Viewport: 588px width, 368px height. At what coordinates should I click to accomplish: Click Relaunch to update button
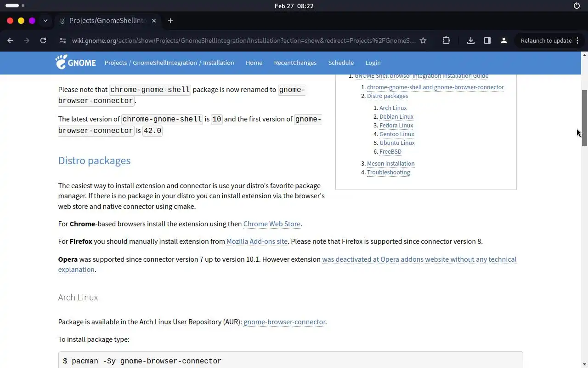click(x=546, y=40)
